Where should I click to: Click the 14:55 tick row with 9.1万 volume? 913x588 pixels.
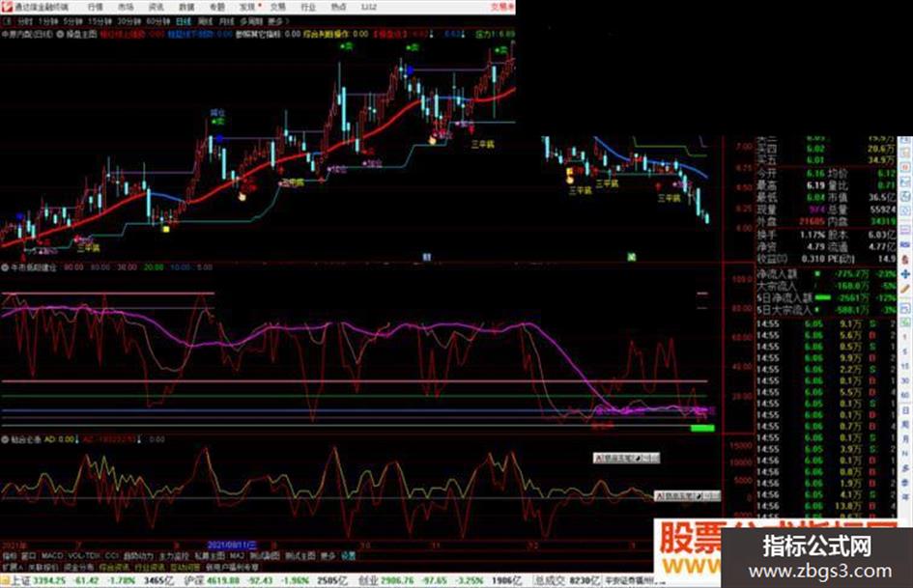pyautogui.click(x=826, y=323)
